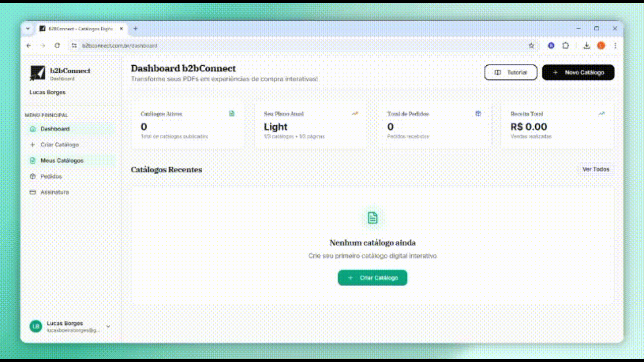
Task: Click the Nenhum catálogo ainda message
Action: tap(372, 243)
